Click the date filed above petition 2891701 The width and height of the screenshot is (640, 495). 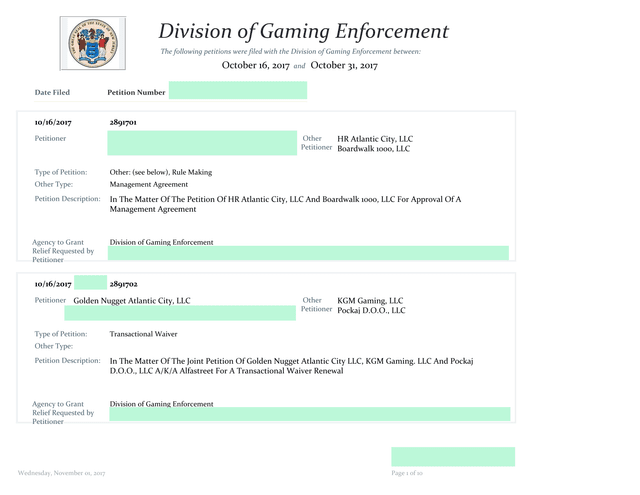(x=53, y=122)
